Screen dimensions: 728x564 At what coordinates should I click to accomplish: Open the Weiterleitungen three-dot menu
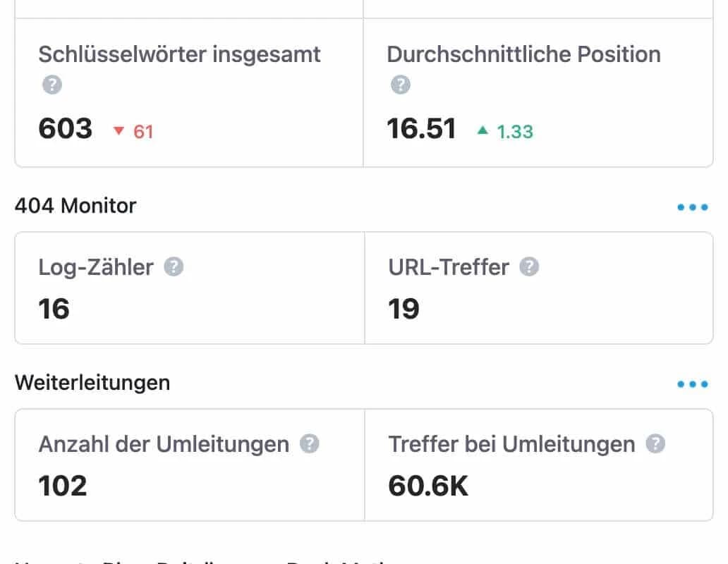tap(693, 384)
